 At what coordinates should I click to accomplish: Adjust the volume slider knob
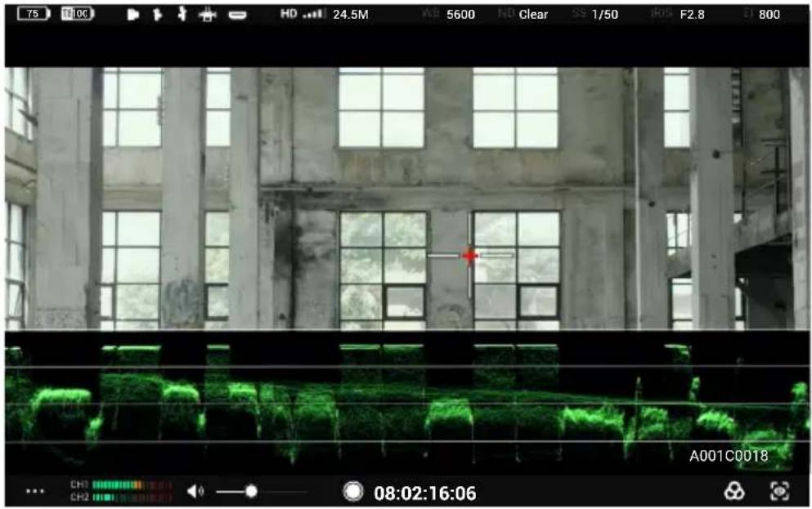(251, 491)
